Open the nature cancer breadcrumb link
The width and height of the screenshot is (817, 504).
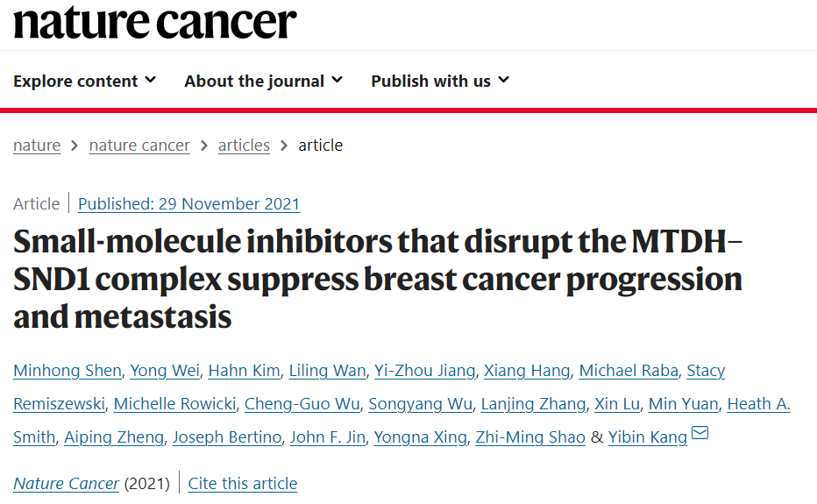click(x=139, y=145)
